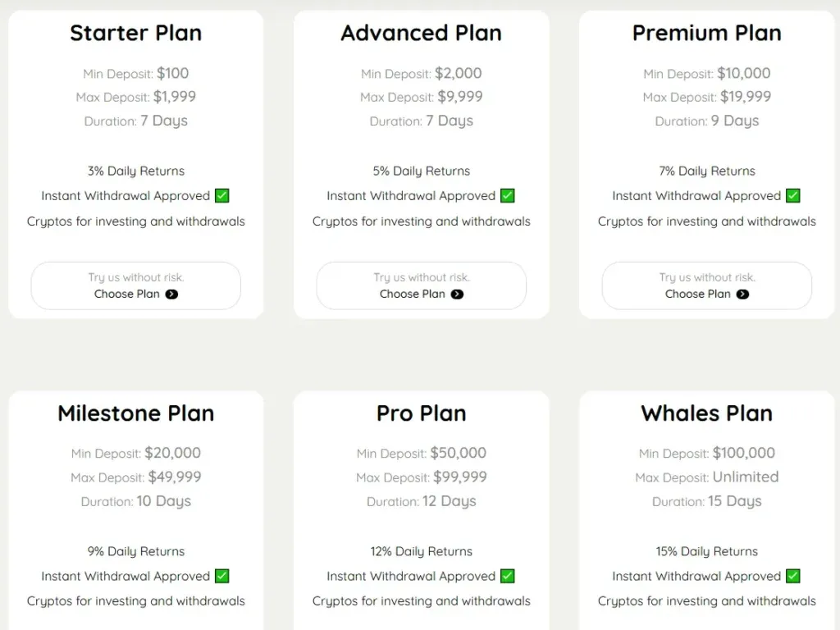The width and height of the screenshot is (840, 630).
Task: Click Premium Plan green checkmark icon
Action: click(x=792, y=196)
